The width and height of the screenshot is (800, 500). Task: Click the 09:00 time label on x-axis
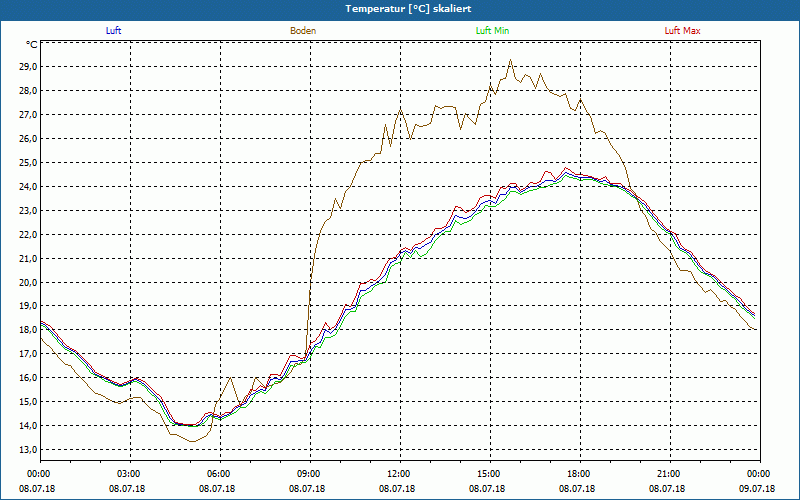coord(310,474)
